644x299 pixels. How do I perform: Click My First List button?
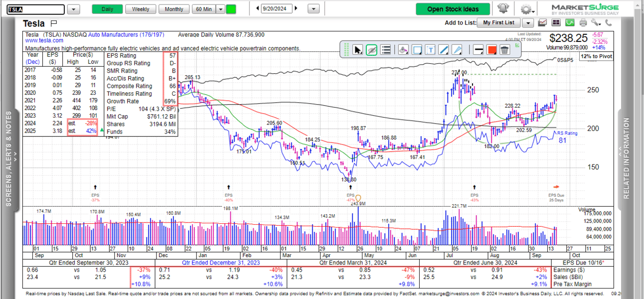pos(498,22)
